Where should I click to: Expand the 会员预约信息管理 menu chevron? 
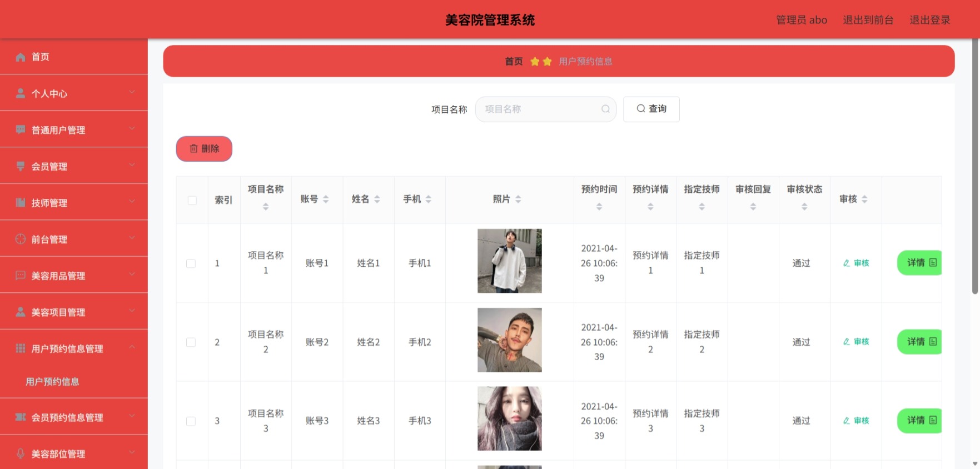(x=132, y=416)
